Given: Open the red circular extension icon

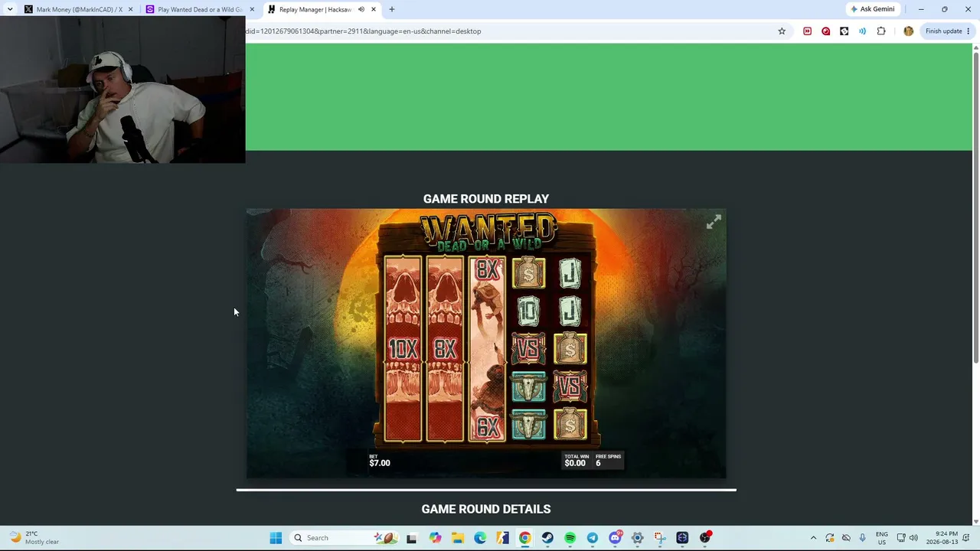Looking at the screenshot, I should (x=825, y=31).
